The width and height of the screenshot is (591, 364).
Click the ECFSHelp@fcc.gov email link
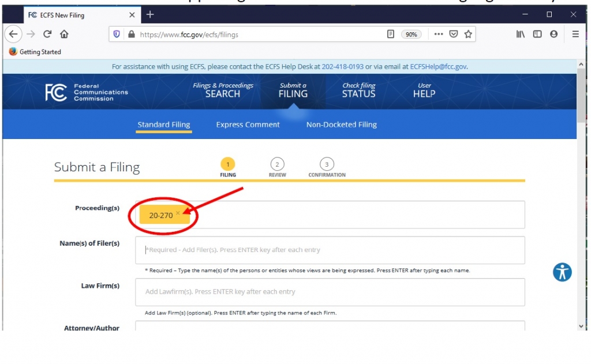click(x=438, y=66)
